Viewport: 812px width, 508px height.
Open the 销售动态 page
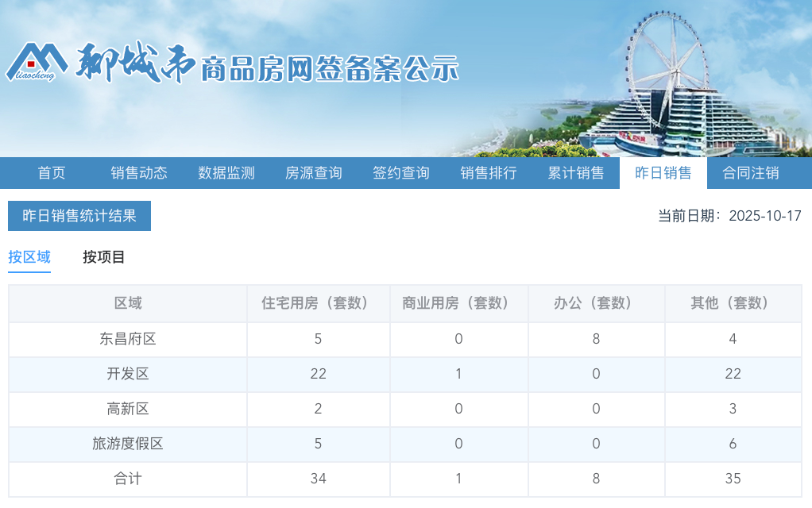tap(138, 173)
